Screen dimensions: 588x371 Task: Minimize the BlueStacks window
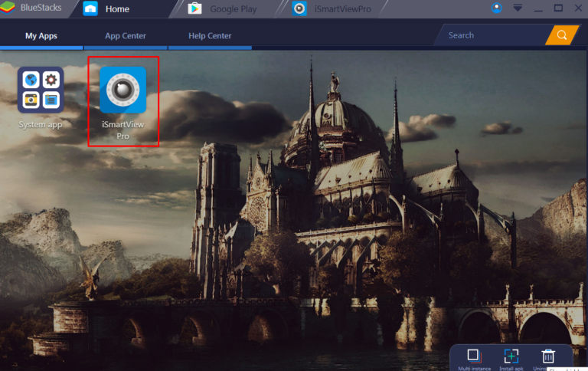click(x=538, y=8)
